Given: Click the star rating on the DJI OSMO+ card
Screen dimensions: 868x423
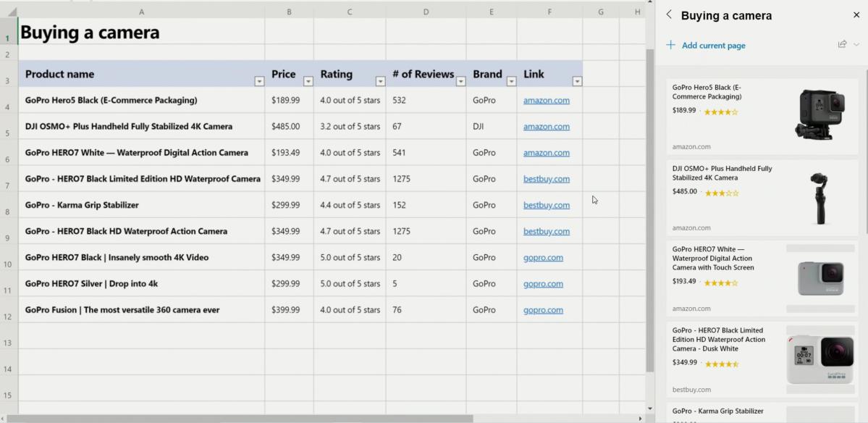Looking at the screenshot, I should click(x=721, y=193).
